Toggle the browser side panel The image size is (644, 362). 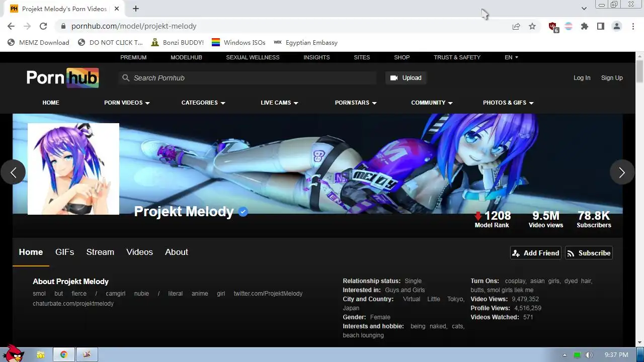(x=600, y=26)
